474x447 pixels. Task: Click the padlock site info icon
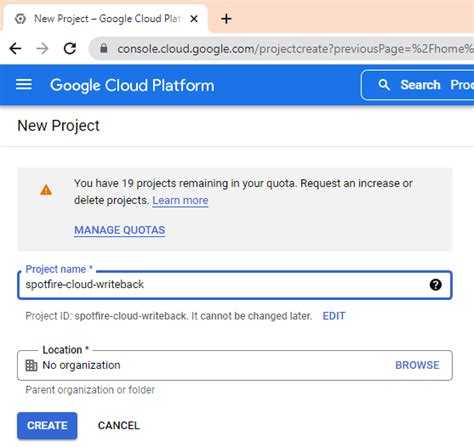pos(104,49)
